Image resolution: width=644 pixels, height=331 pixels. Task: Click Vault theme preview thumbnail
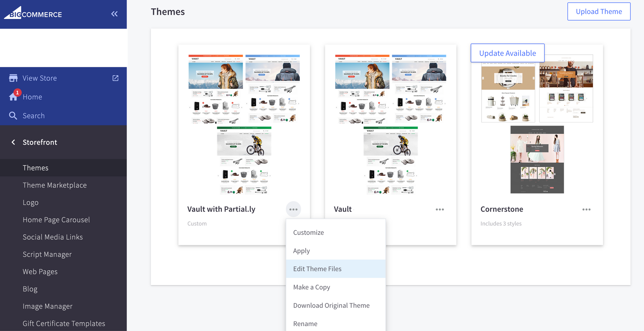point(391,125)
